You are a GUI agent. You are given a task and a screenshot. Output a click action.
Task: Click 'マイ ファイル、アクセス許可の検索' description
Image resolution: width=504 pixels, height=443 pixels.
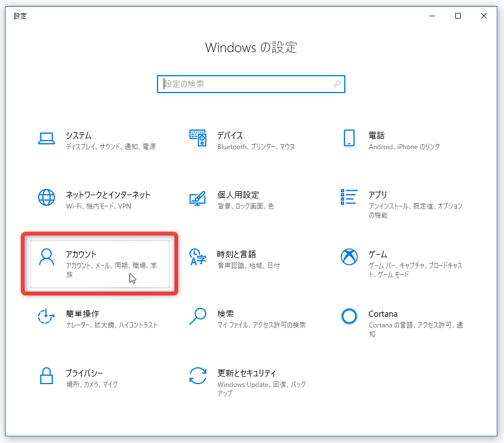click(x=261, y=325)
